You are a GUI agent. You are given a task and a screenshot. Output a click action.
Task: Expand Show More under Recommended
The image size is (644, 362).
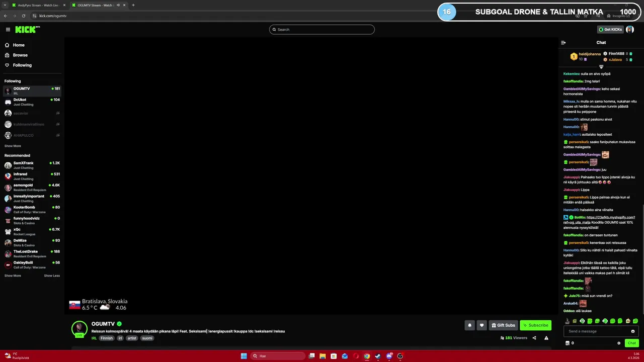click(13, 276)
